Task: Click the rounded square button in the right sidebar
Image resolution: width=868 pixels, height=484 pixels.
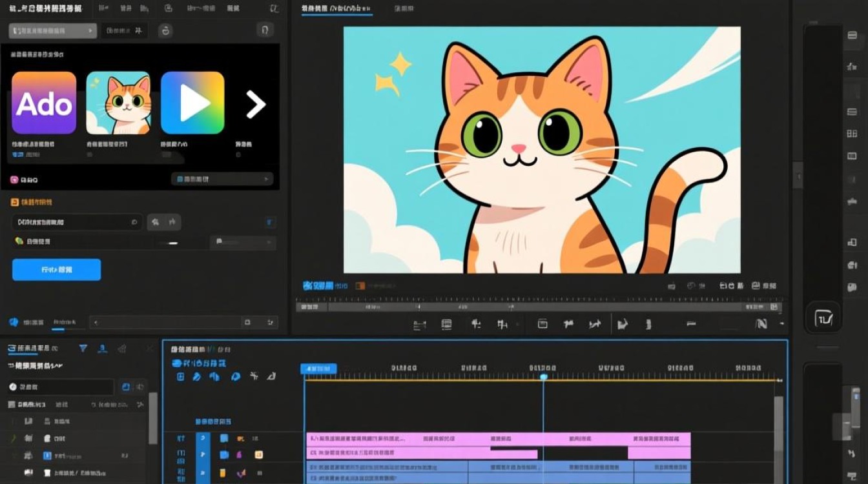Action: [x=823, y=317]
